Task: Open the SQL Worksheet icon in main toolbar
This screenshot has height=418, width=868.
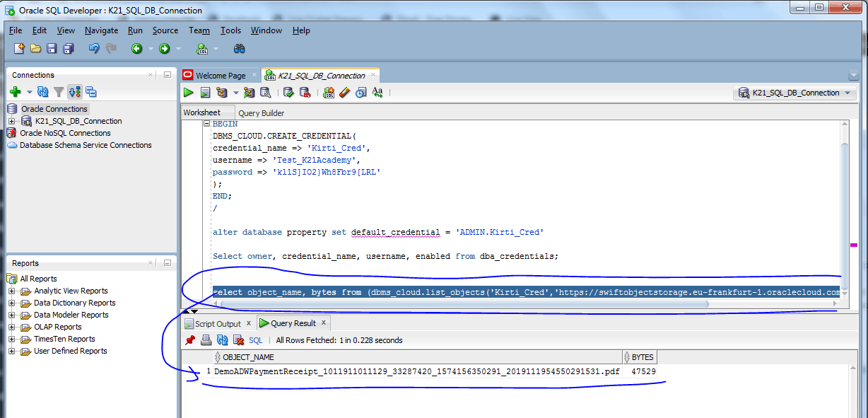Action: pos(202,49)
